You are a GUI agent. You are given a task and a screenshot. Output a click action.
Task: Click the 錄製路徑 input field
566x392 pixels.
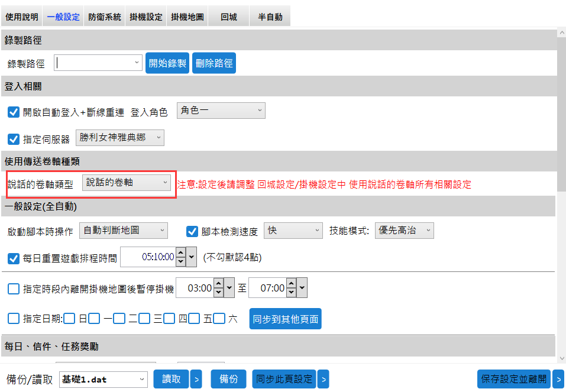[95, 63]
